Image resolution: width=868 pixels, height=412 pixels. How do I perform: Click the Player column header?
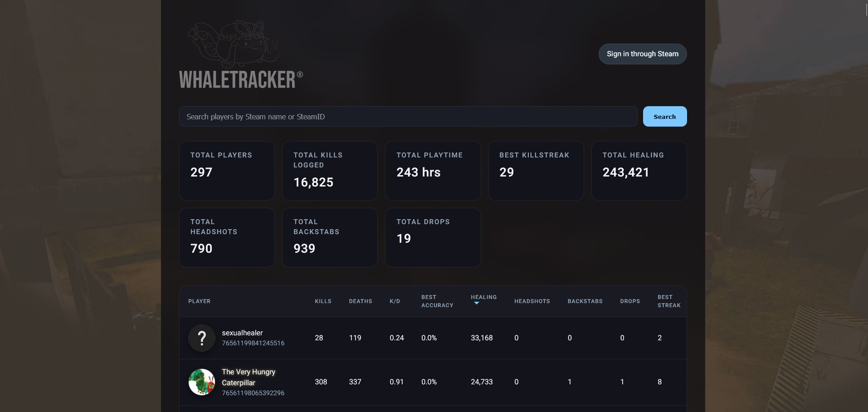[x=199, y=301]
